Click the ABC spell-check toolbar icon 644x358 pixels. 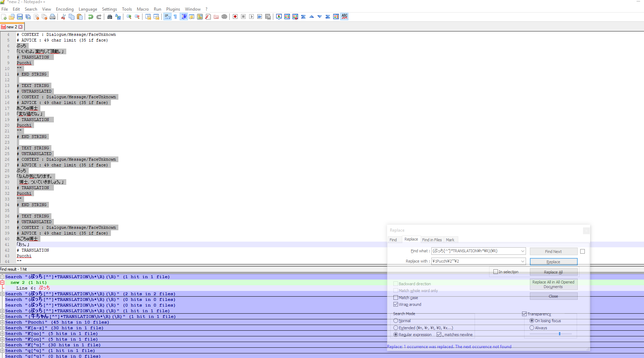coord(345,17)
